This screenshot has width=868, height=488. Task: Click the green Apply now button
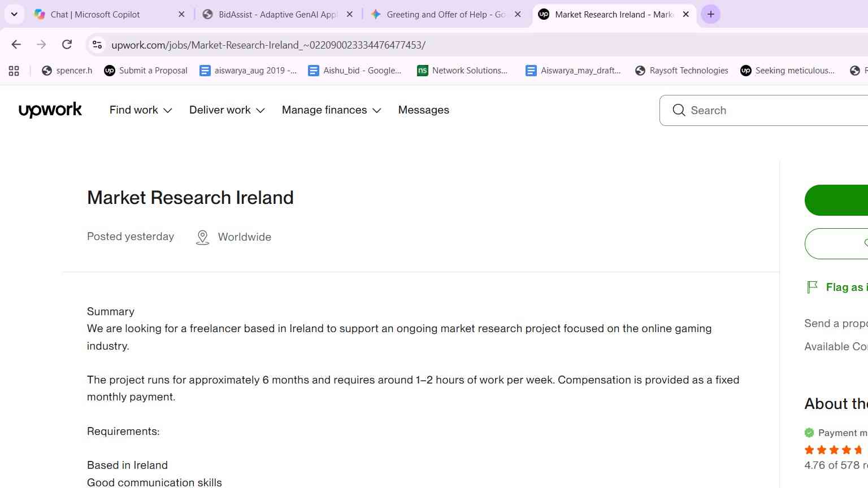coord(836,200)
